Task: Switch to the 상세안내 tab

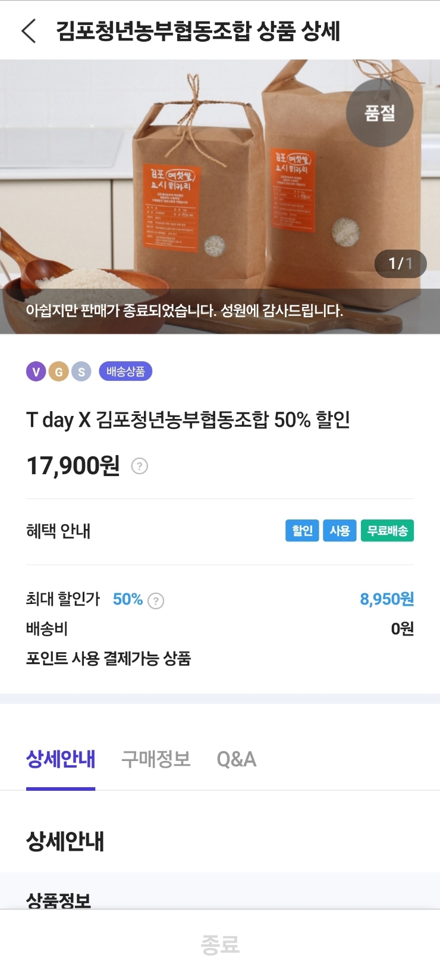Action: [x=61, y=759]
